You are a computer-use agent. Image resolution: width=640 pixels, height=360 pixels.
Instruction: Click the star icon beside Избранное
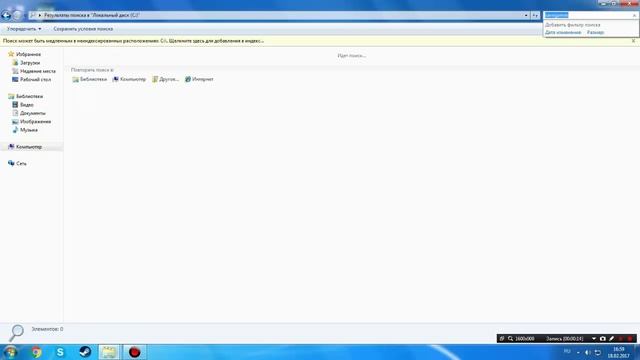(x=11, y=54)
